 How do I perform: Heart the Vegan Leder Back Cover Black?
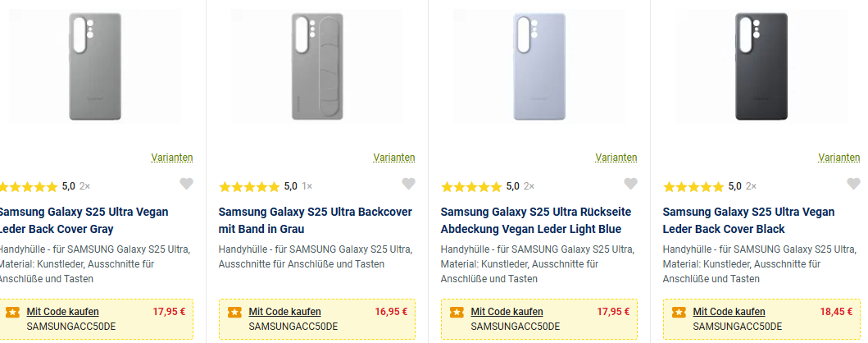tap(852, 185)
